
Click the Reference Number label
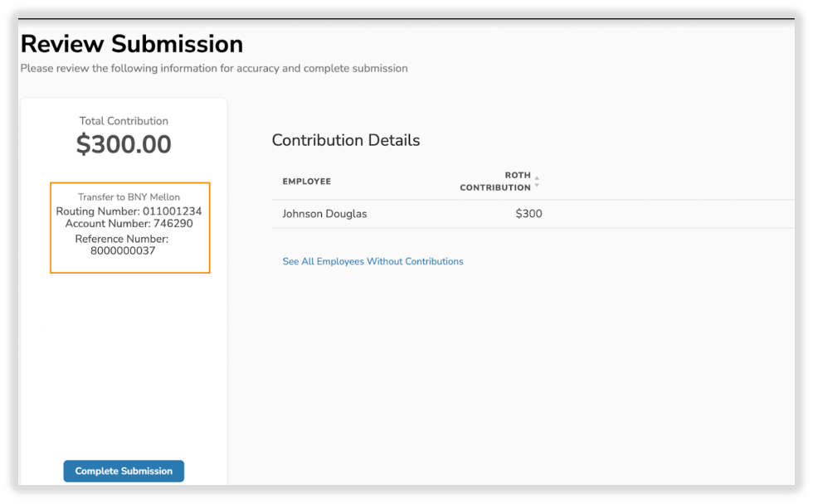(121, 239)
